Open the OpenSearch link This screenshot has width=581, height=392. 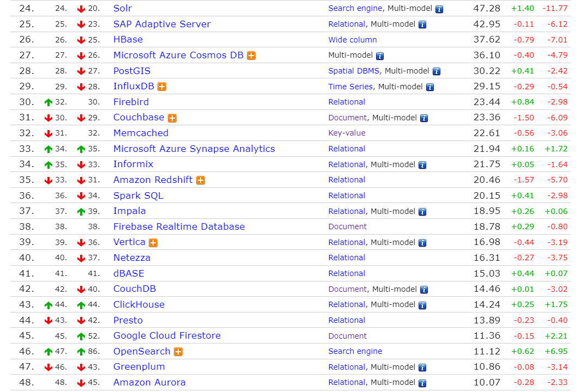(x=142, y=351)
